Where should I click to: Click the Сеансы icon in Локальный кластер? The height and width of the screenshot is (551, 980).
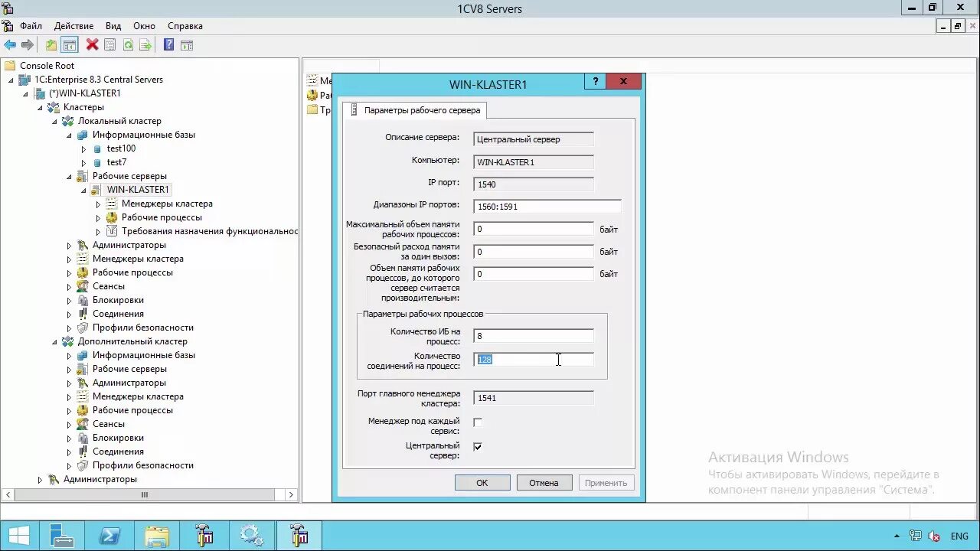(x=83, y=286)
